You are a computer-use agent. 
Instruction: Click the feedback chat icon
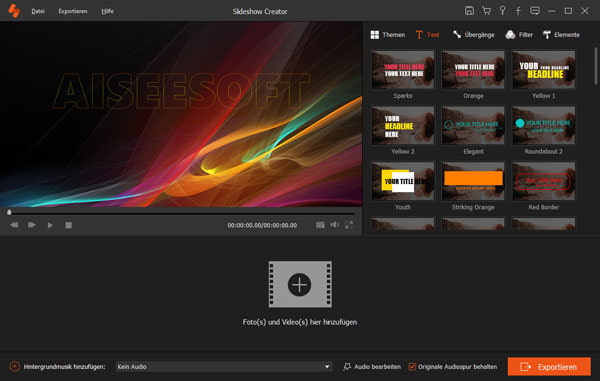[535, 11]
